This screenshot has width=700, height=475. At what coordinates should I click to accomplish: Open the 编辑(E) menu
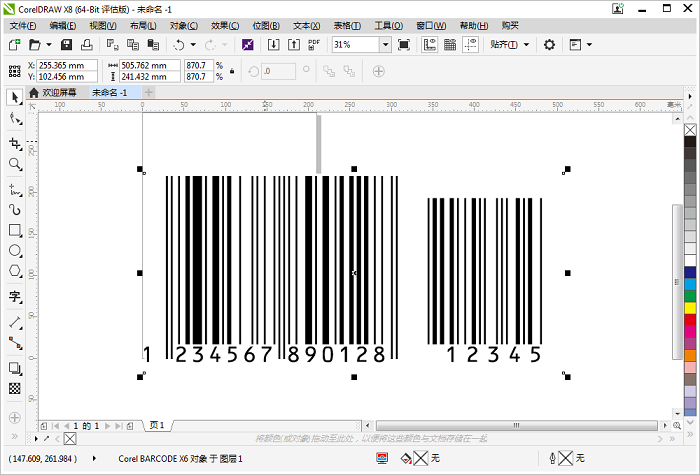click(x=62, y=26)
